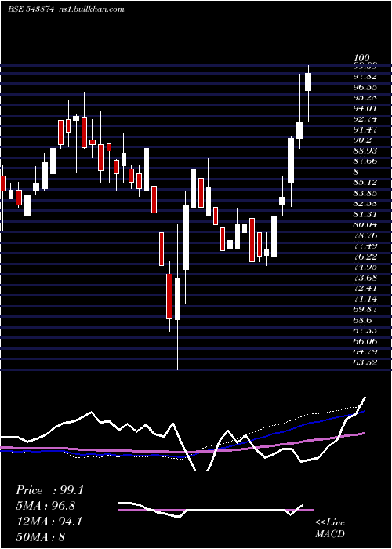Click the 69.87 price axis label
392x549 pixels.
365,310
